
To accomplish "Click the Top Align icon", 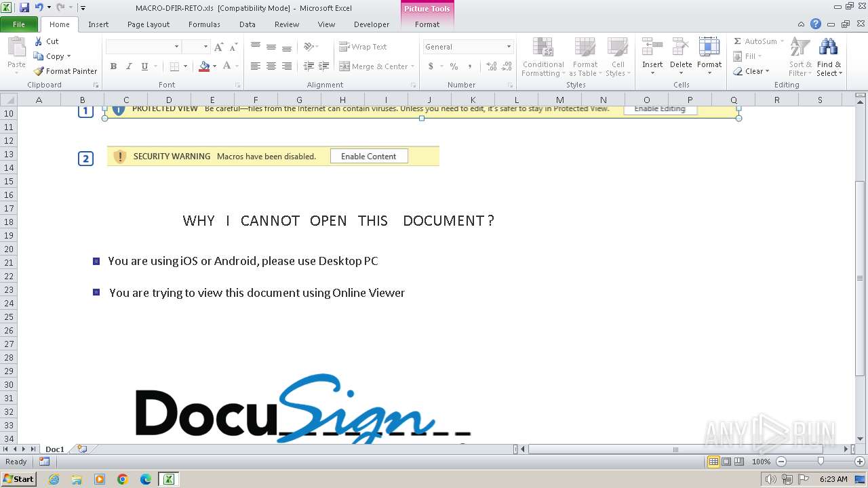I will click(256, 47).
